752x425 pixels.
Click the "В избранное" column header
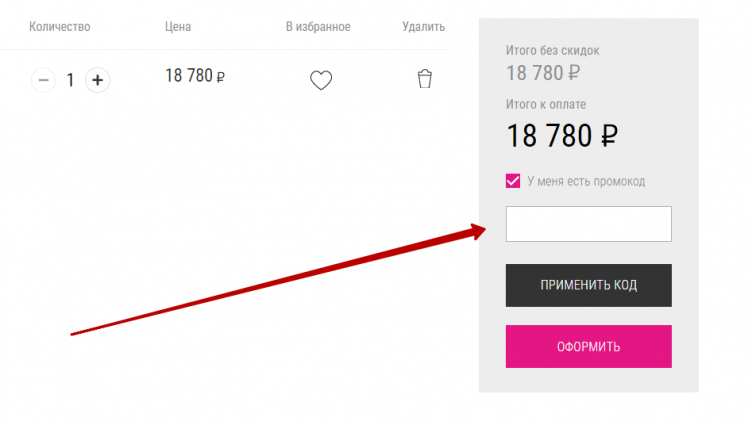click(x=318, y=27)
